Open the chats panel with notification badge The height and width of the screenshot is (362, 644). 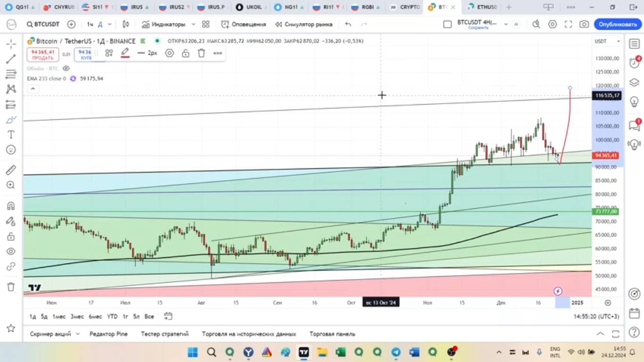pyautogui.click(x=634, y=125)
